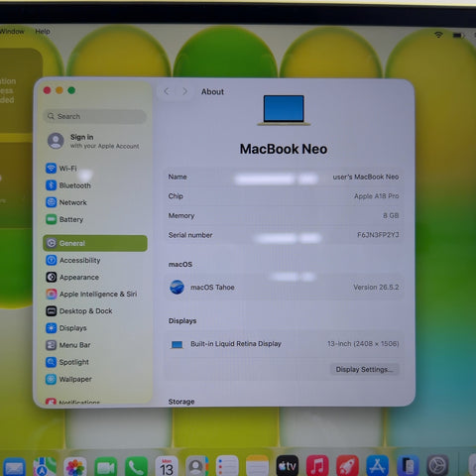Click 'Version 26.5.2' text
This screenshot has height=476, width=476.
(x=376, y=287)
